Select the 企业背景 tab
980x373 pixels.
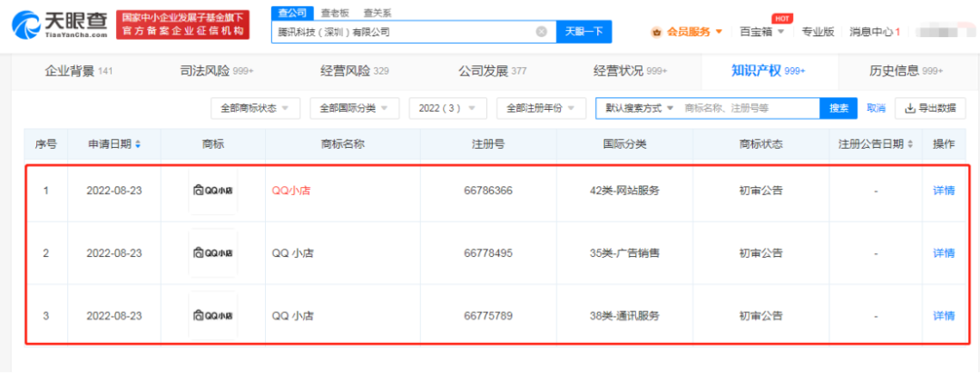pyautogui.click(x=79, y=71)
